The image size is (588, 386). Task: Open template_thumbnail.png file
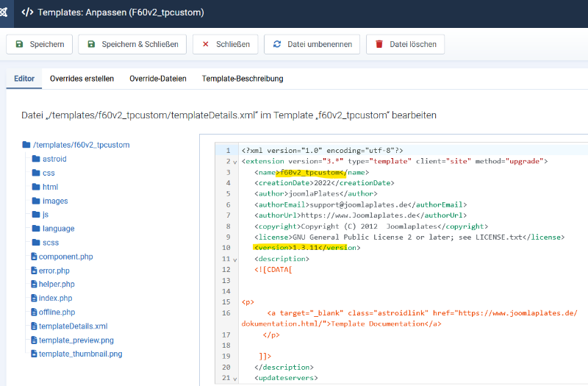point(80,354)
